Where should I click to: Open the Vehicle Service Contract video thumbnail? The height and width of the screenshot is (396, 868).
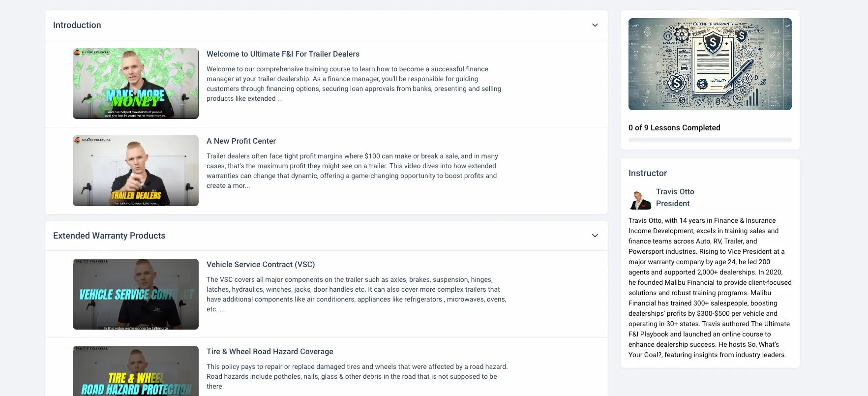[136, 294]
